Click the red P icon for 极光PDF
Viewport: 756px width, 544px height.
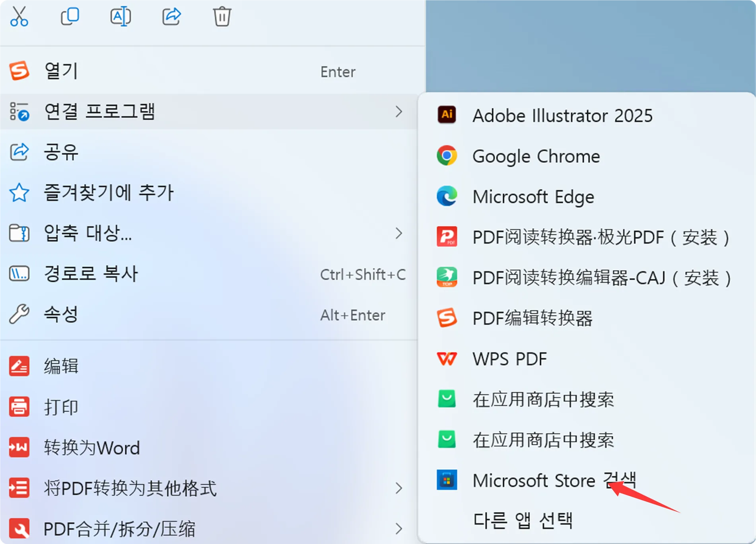(447, 237)
